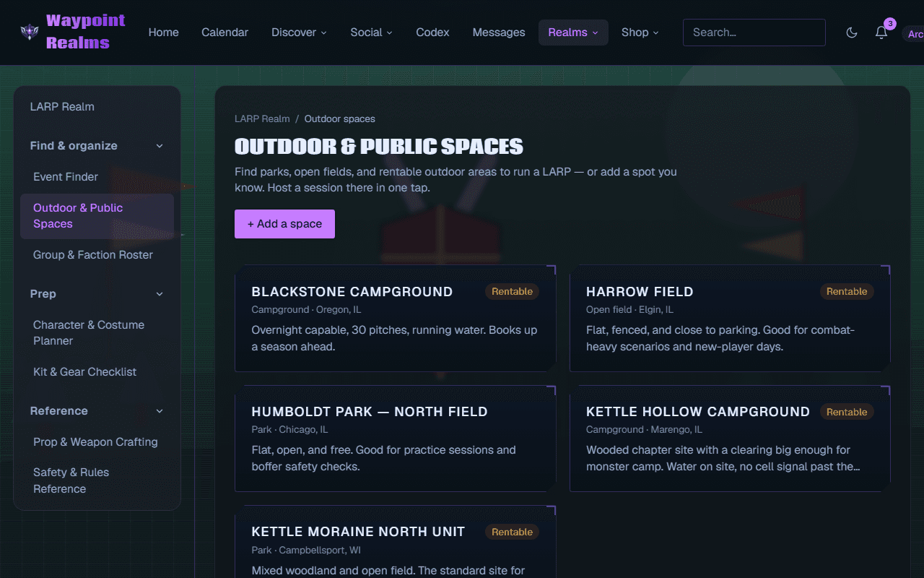The image size is (924, 578).
Task: Collapse the Find & organize section
Action: (x=97, y=146)
